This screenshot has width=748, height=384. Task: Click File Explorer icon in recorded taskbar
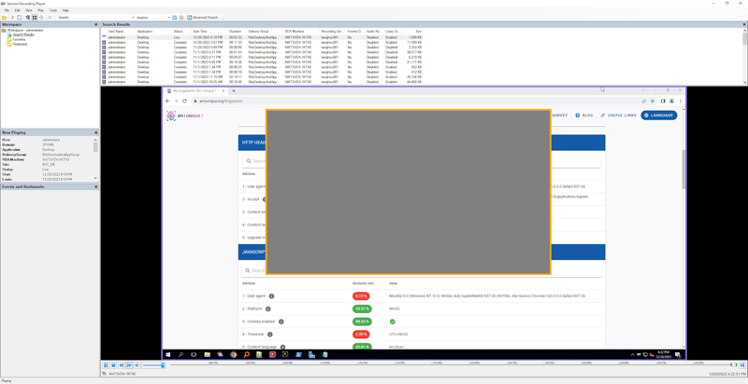207,354
